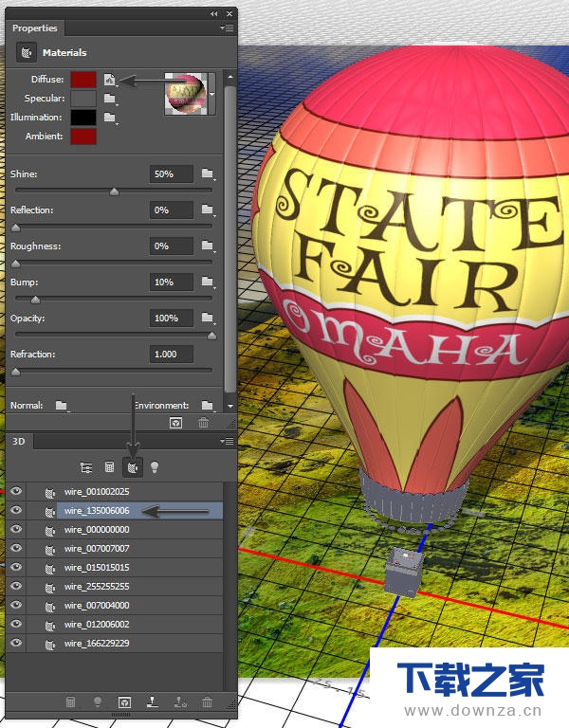Click the trash icon in the Properties panel

click(203, 423)
